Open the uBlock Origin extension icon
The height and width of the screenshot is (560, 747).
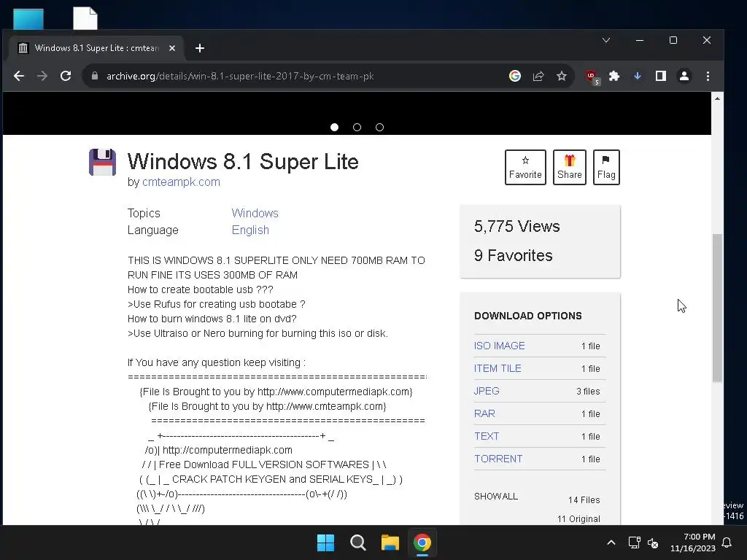(592, 76)
